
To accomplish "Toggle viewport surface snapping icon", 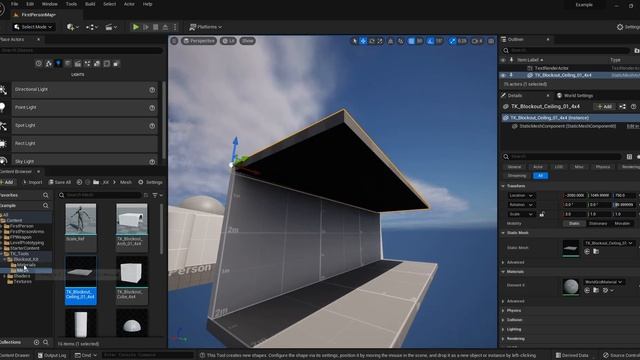I will pyautogui.click(x=400, y=41).
